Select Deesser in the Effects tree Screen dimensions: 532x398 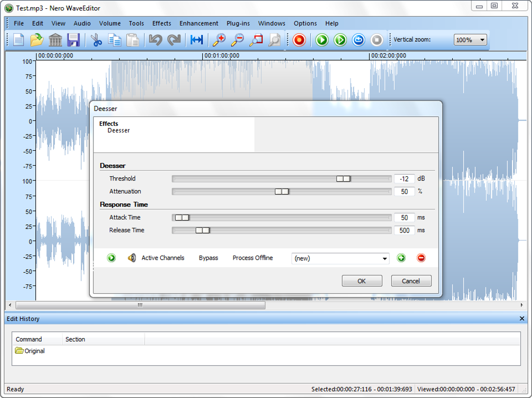pos(119,130)
